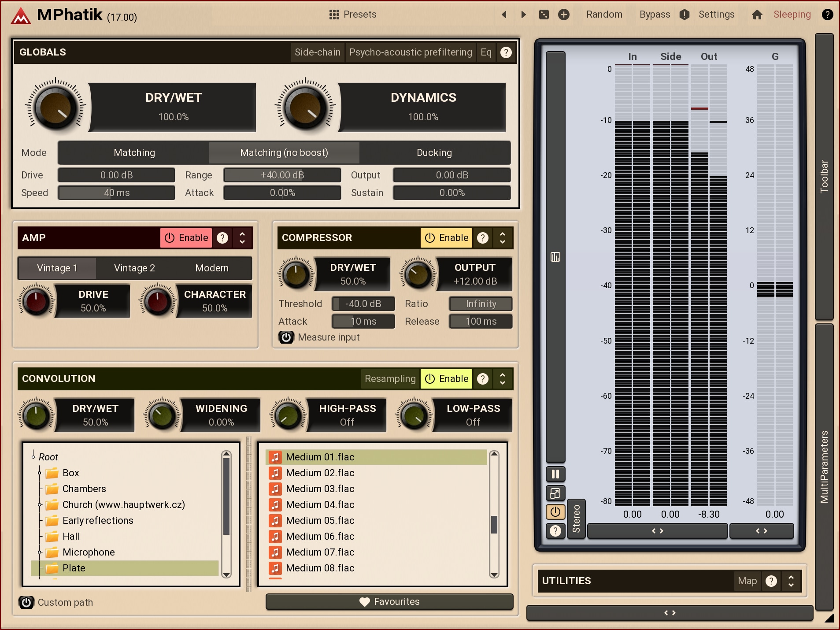The width and height of the screenshot is (840, 630).
Task: Pause the level meter display
Action: 555,474
